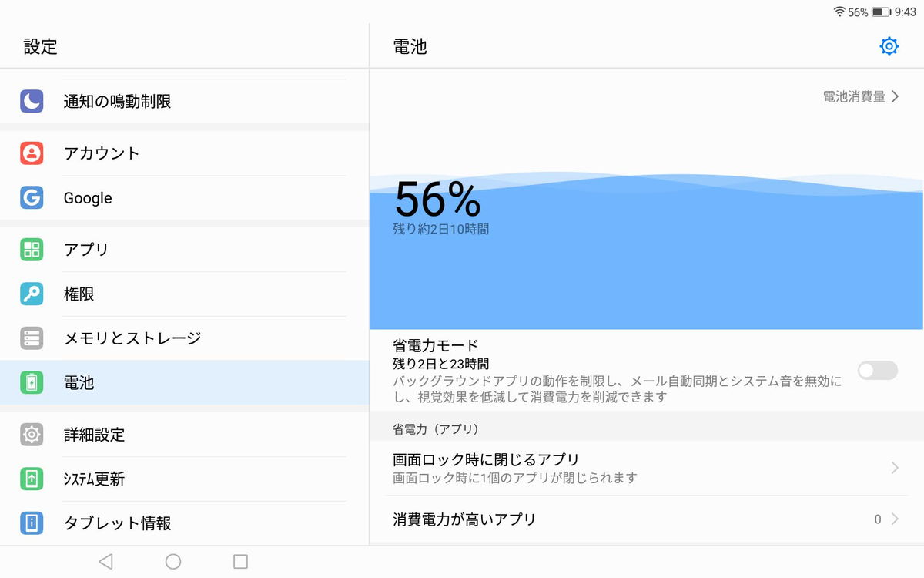Open the Google icon in settings list

click(32, 198)
